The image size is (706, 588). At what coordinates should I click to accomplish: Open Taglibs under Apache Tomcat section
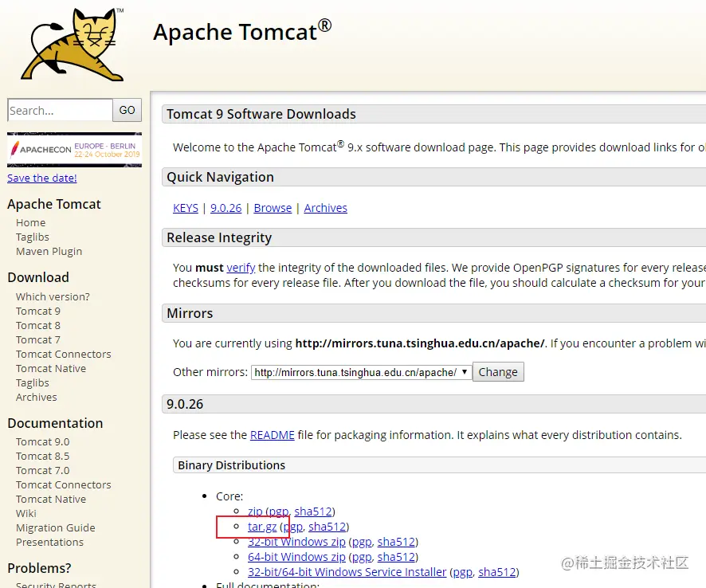pyautogui.click(x=33, y=237)
